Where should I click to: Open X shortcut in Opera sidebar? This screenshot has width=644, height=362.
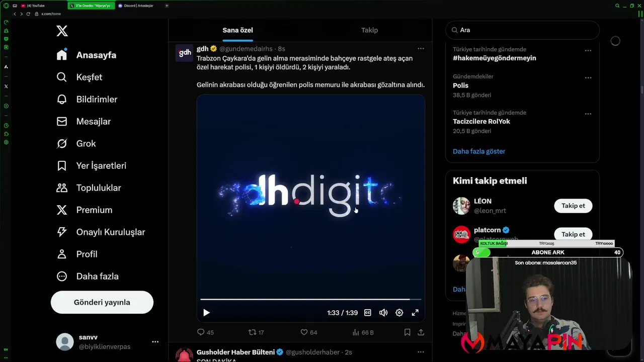(6, 86)
